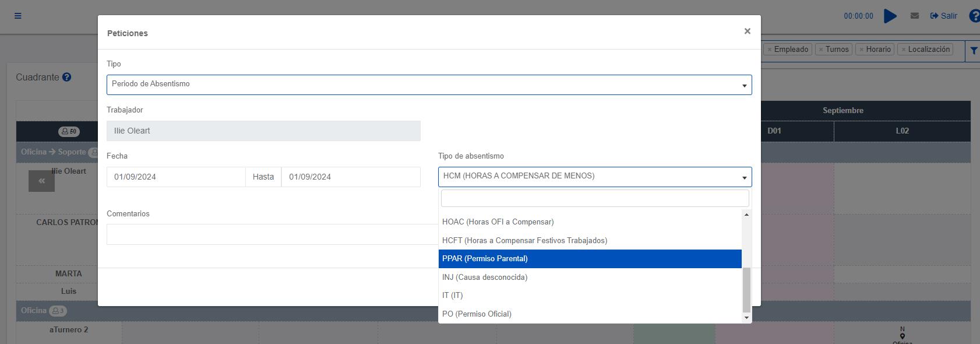Click the absentismo search input field

point(594,198)
